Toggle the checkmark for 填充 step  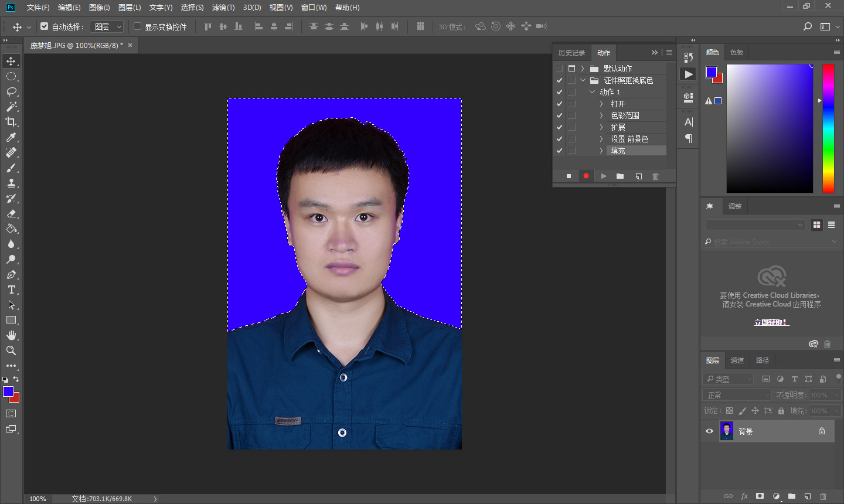(x=559, y=151)
